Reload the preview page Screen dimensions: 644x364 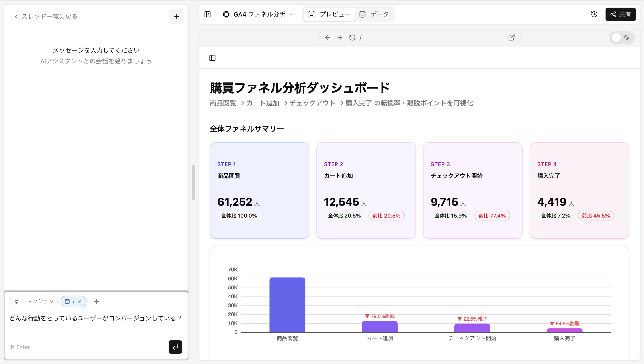[352, 38]
